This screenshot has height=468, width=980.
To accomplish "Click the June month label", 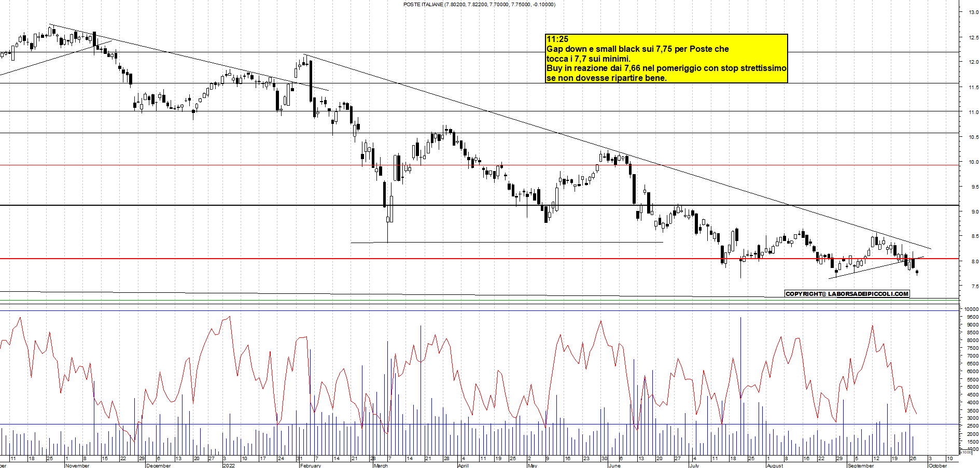I will 614,465.
